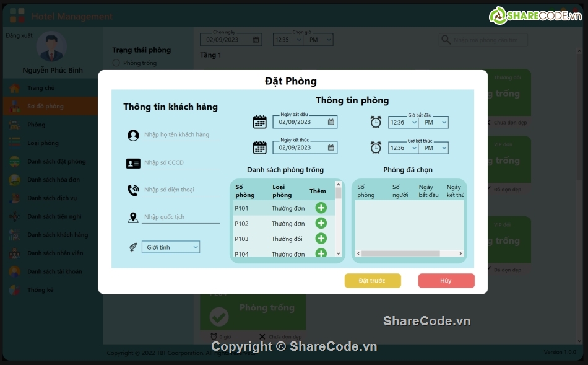Open calendar picker in Ngày kết thúc field
588x365 pixels.
(x=331, y=147)
